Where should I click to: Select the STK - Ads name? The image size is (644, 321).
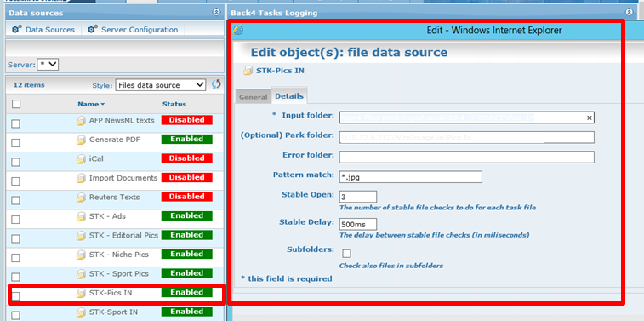(x=107, y=216)
